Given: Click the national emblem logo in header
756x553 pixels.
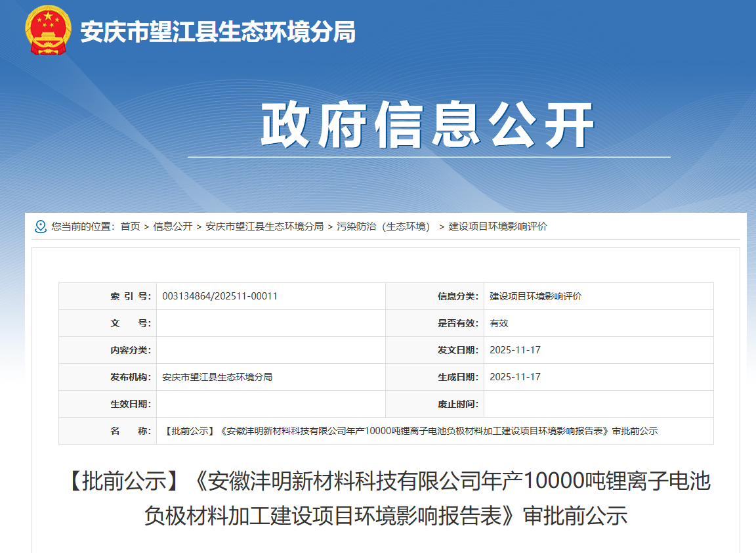Looking at the screenshot, I should coord(47,31).
